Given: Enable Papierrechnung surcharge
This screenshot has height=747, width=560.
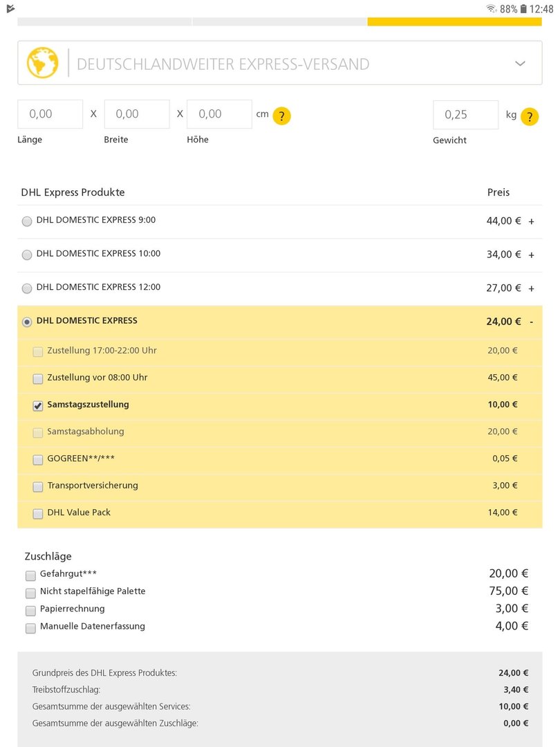Looking at the screenshot, I should tap(30, 611).
